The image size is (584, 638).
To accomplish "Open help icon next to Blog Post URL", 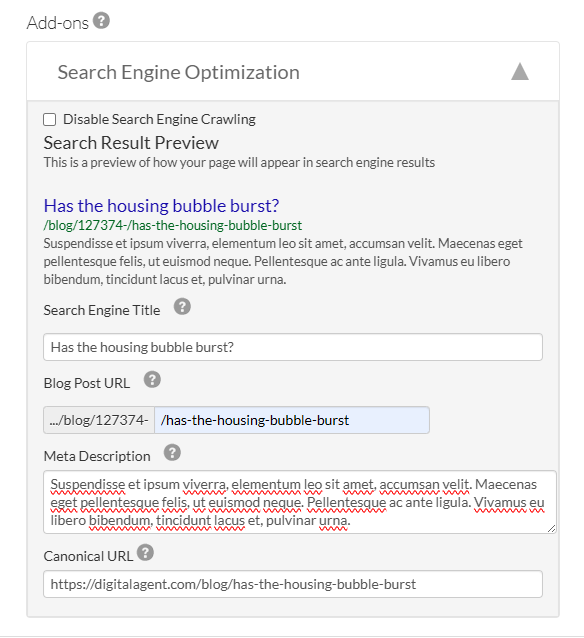I will [152, 380].
